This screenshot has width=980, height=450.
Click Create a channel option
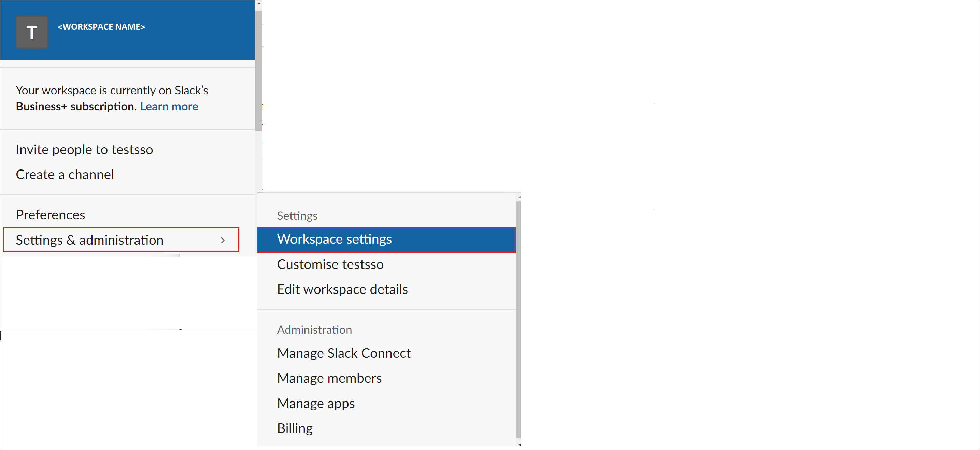click(x=65, y=175)
